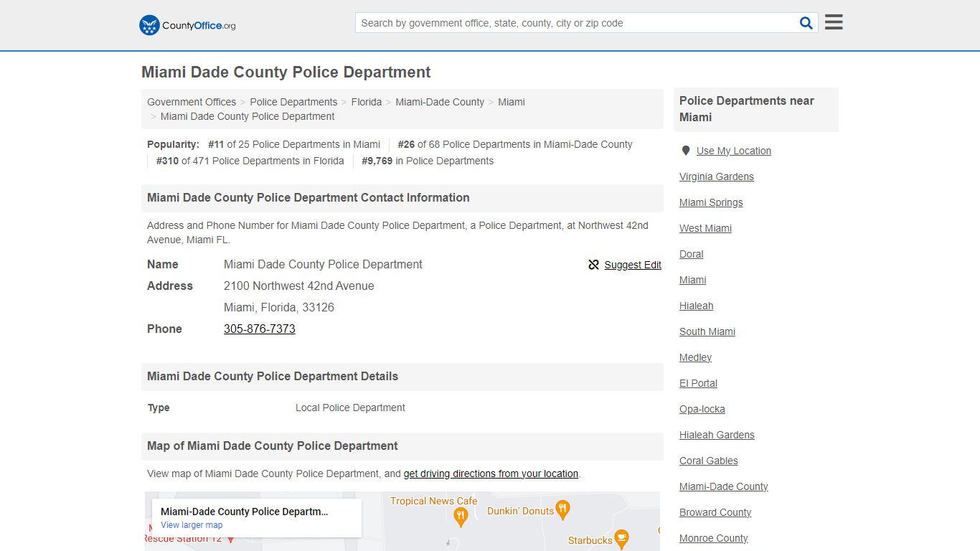
Task: Open the CountyOffice.org logo home link
Action: click(x=187, y=25)
